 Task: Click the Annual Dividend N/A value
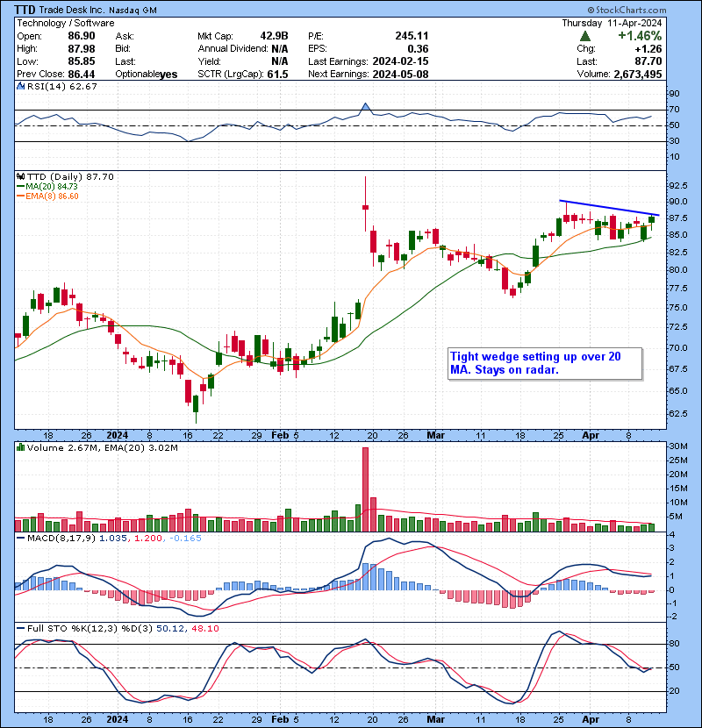coord(280,49)
